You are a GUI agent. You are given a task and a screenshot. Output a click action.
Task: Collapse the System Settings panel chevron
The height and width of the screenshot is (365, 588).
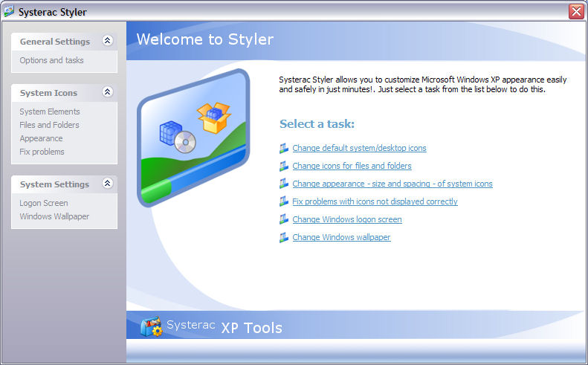(x=108, y=184)
